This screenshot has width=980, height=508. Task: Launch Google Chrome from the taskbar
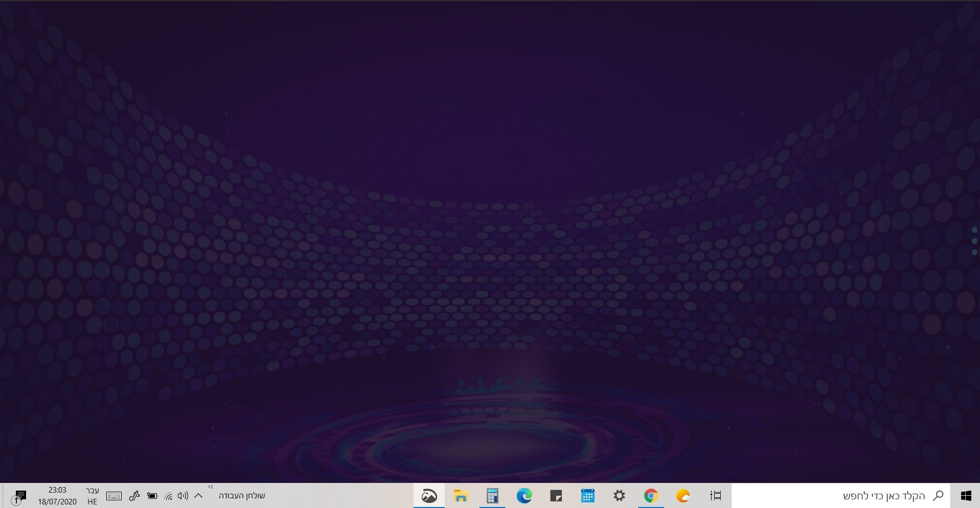[x=651, y=495]
